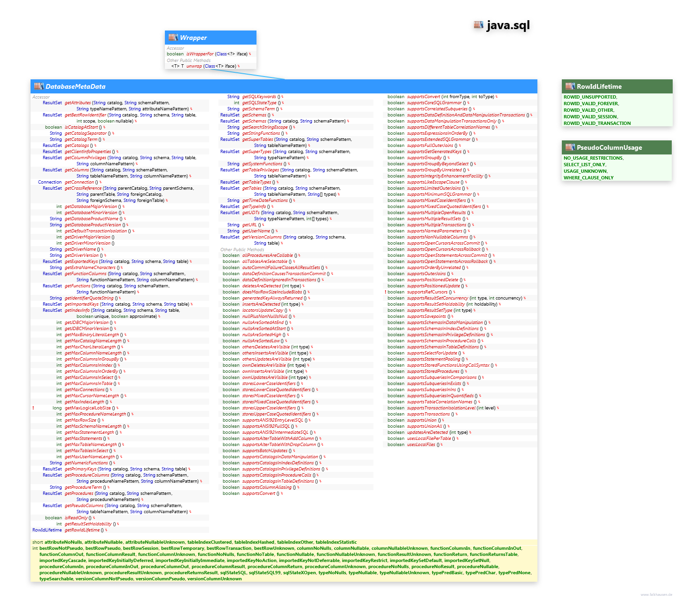Click the getAttributes method
The image size is (699, 616).
78,103
